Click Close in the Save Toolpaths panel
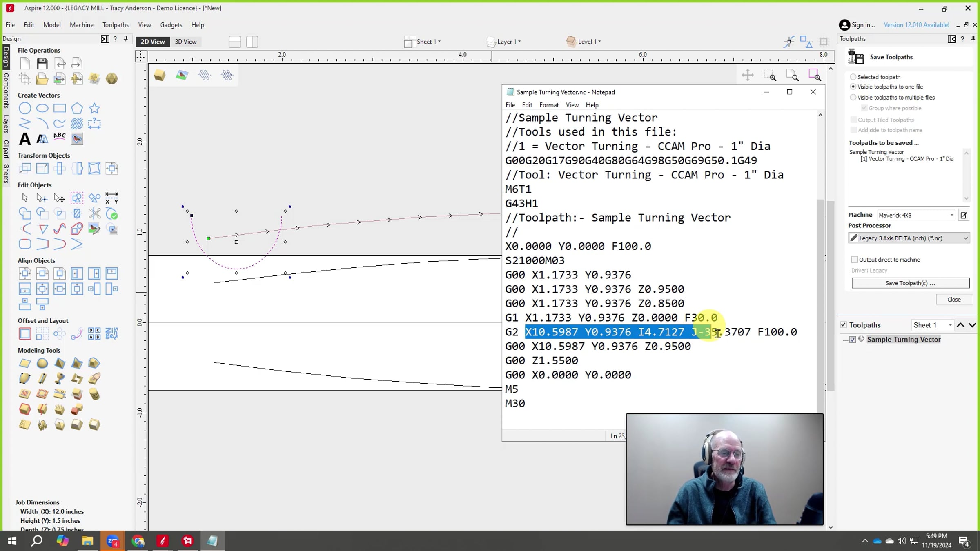 (954, 299)
